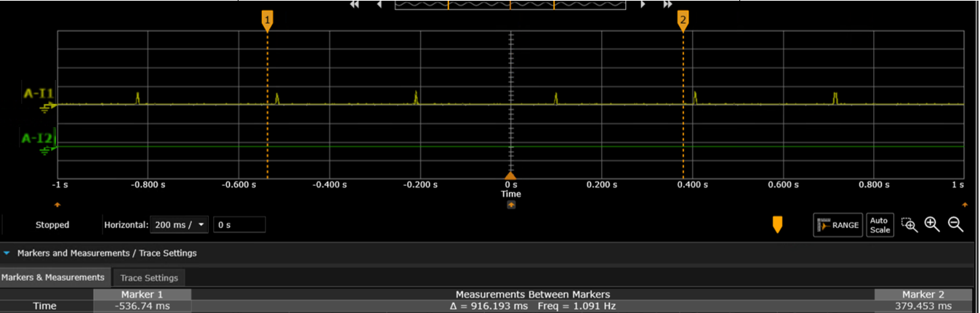Click the zoom-out magnifier icon

(x=955, y=225)
